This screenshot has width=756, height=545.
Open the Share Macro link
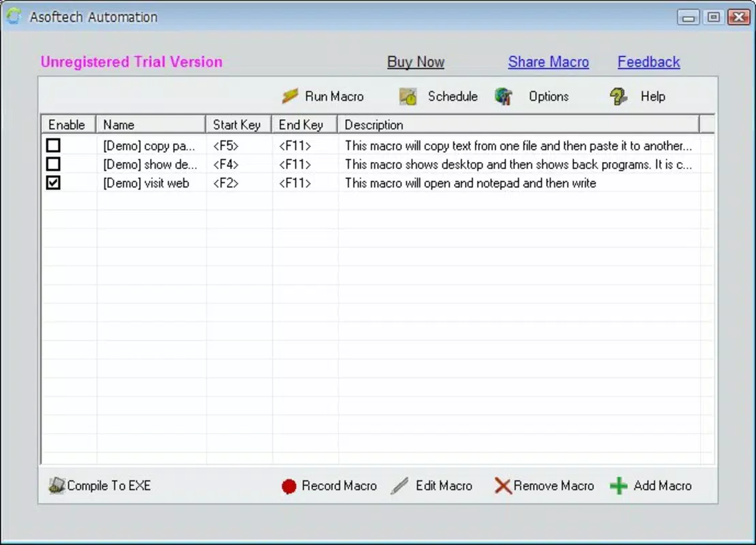[x=548, y=62]
